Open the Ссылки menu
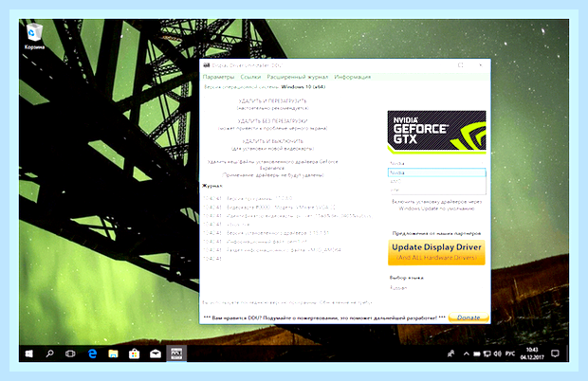The image size is (588, 381). [x=250, y=77]
